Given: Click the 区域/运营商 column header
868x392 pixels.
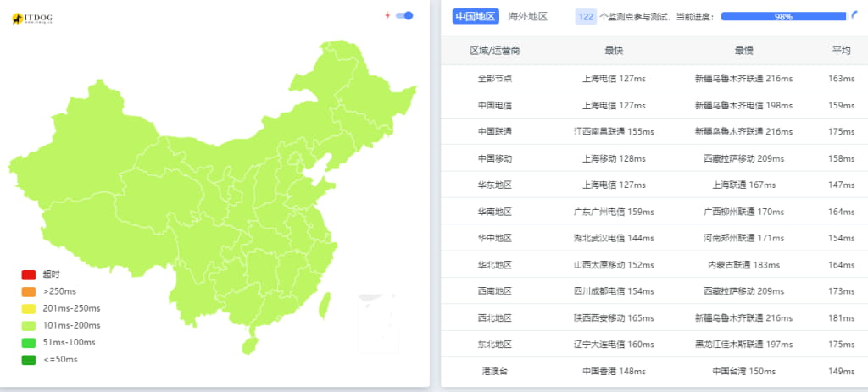Looking at the screenshot, I should [x=495, y=51].
